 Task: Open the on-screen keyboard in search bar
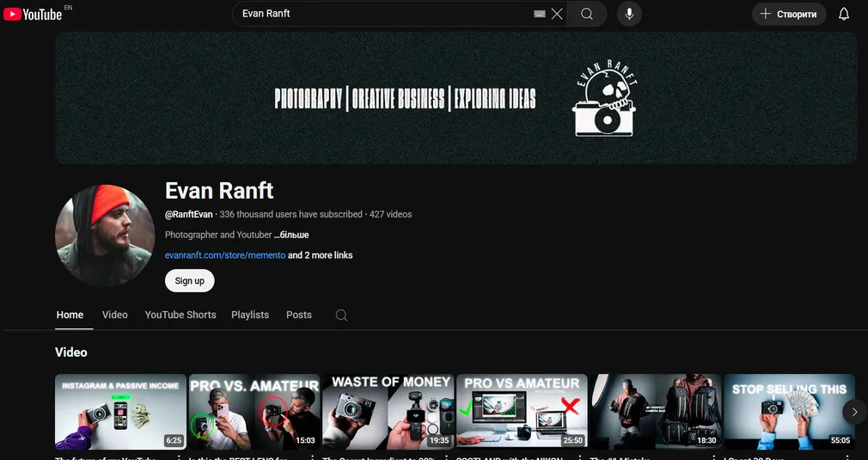click(x=540, y=14)
